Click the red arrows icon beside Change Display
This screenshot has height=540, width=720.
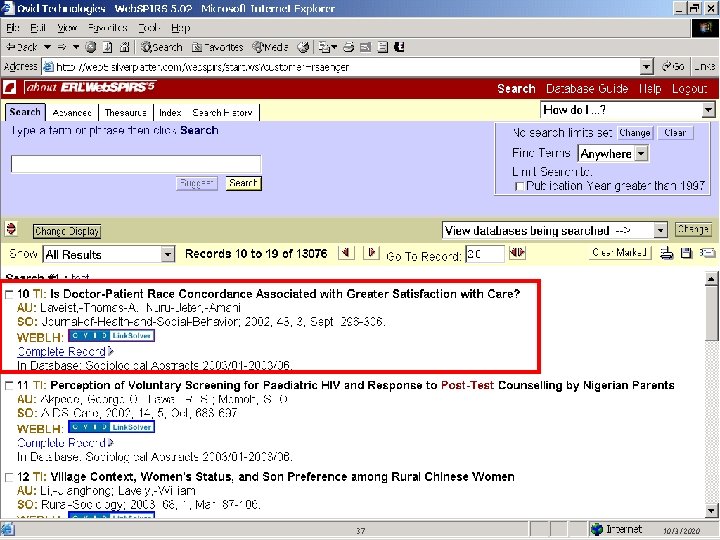[x=11, y=229]
